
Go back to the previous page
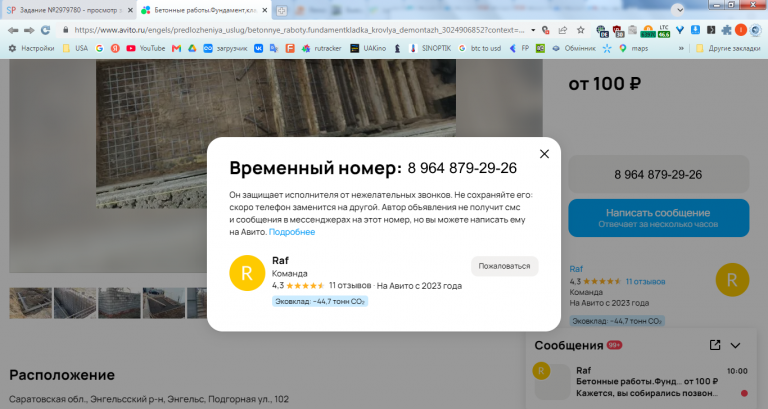pos(13,30)
